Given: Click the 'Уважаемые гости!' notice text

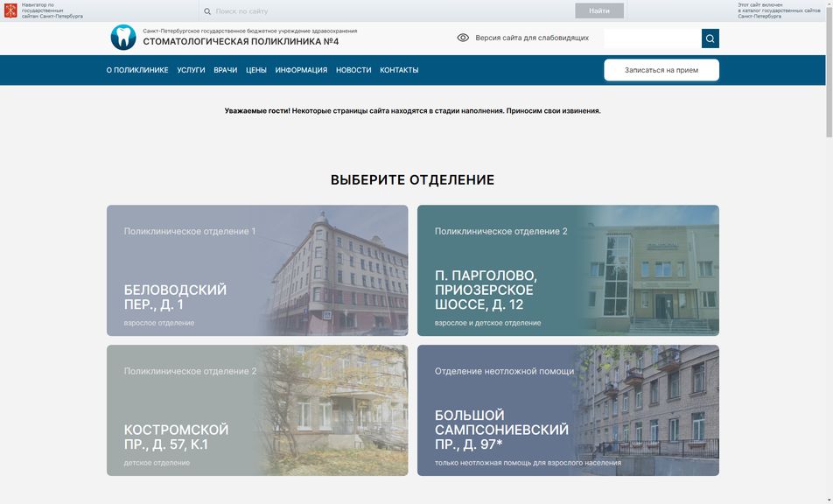Looking at the screenshot, I should (412, 111).
